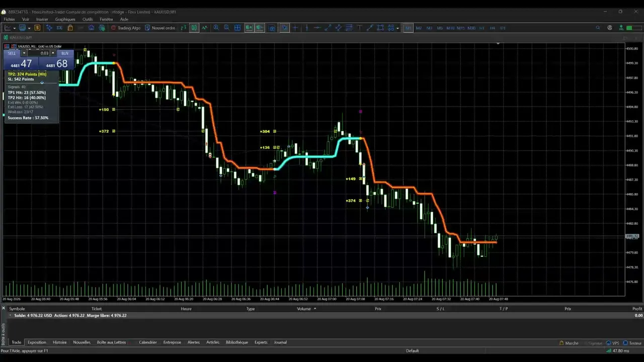Click the camera screenshot icon
The height and width of the screenshot is (362, 644).
(272, 28)
